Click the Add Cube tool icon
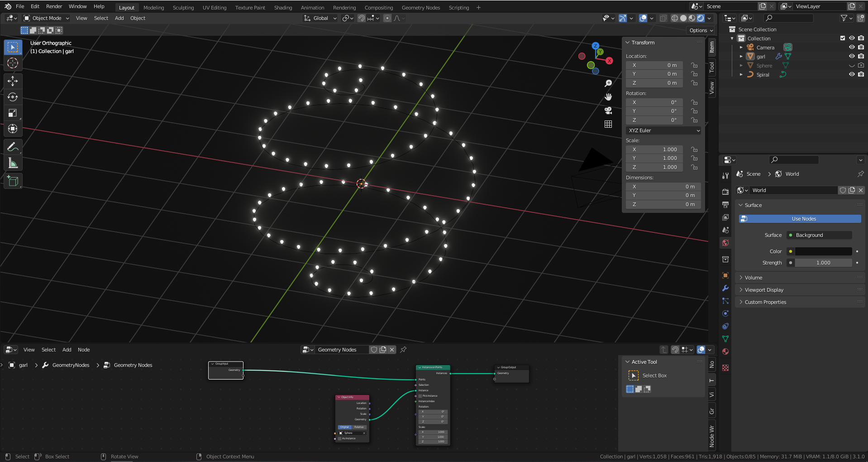This screenshot has width=868, height=462. click(x=13, y=181)
